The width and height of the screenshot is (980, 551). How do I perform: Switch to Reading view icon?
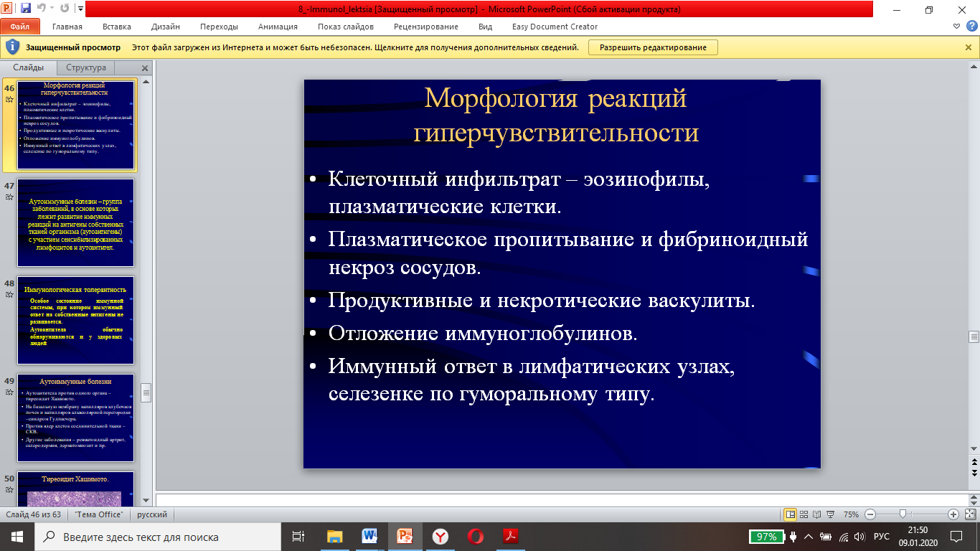[817, 514]
